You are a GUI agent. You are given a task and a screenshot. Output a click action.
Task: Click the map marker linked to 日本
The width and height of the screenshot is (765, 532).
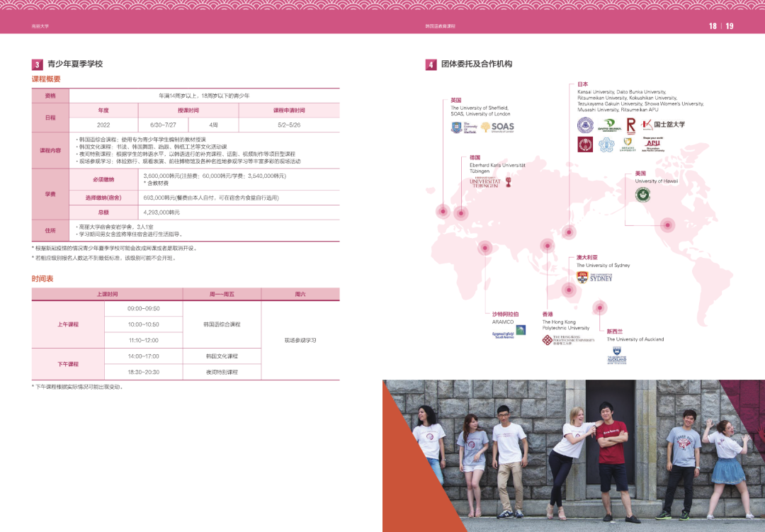(568, 232)
